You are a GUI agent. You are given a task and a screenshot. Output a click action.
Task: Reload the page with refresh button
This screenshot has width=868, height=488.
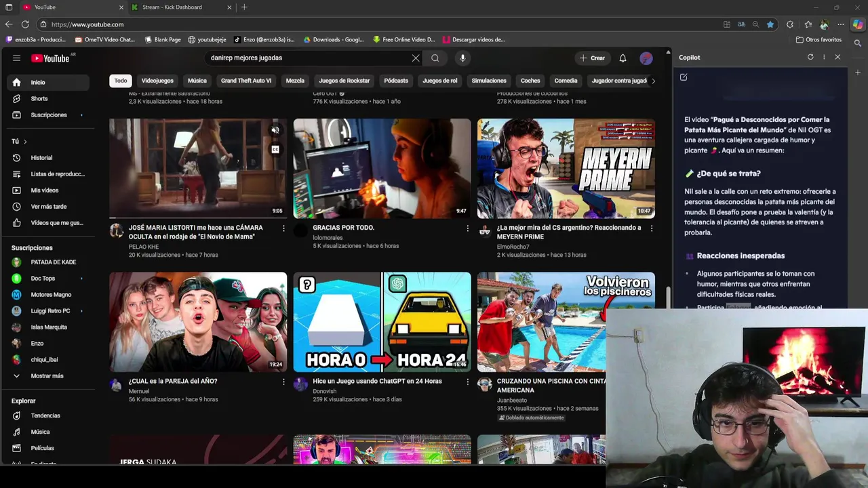[x=25, y=24]
